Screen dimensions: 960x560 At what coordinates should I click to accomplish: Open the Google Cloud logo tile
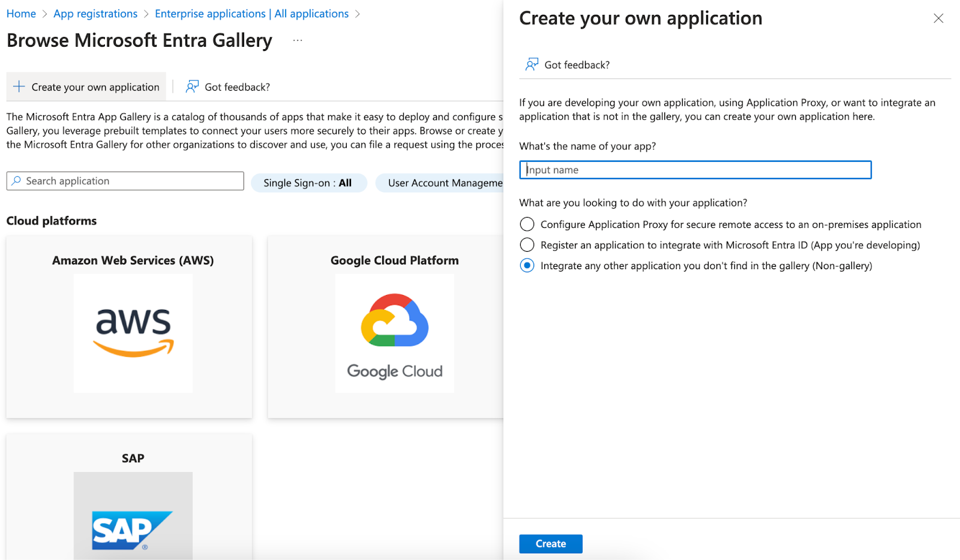click(395, 333)
